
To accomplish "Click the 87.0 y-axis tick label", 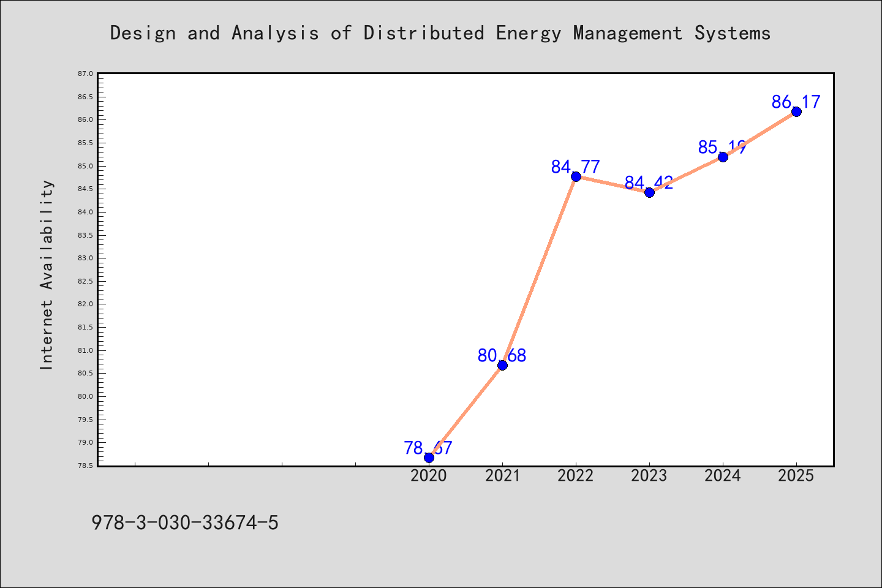I will [86, 73].
